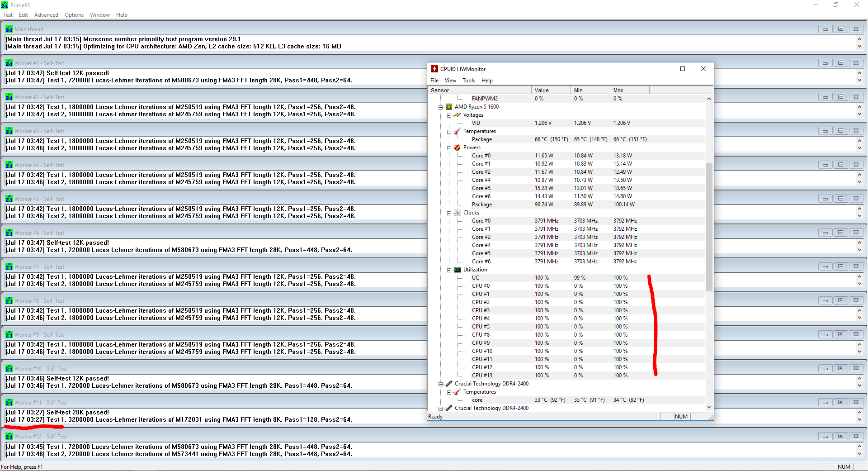
Task: Click the Max column header
Action: point(630,90)
